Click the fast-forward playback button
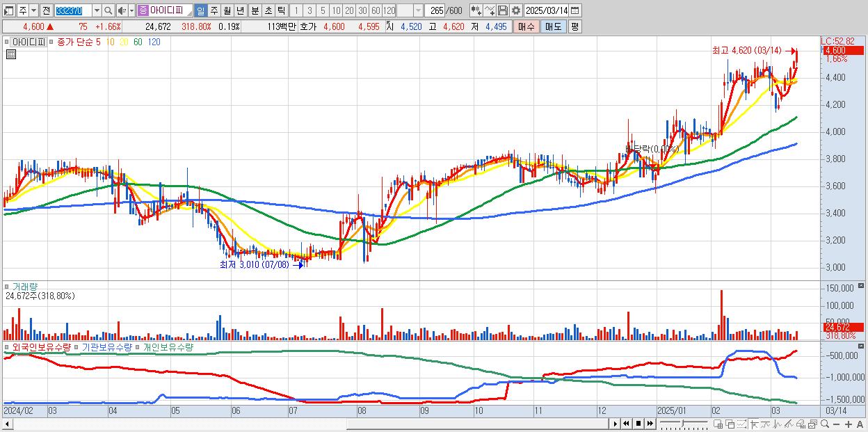Screen dimensions: 868x432 click(x=650, y=424)
